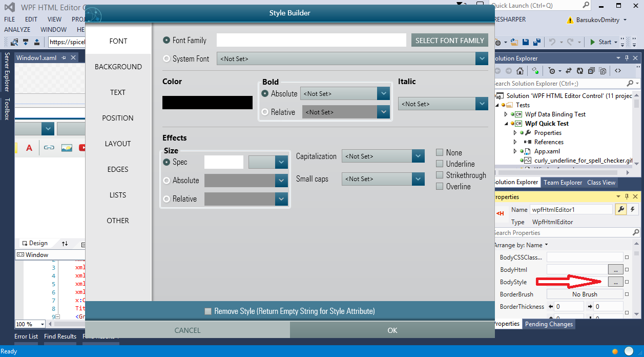Expand the Properties node in solution tree
Screen dimensions: 644x357
[515, 133]
